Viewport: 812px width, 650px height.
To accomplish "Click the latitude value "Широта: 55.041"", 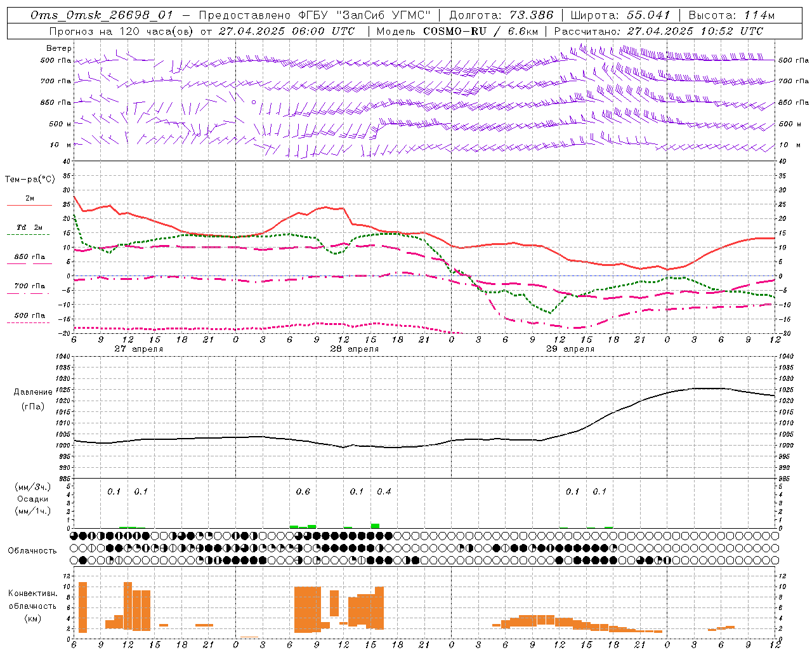I will [x=620, y=15].
